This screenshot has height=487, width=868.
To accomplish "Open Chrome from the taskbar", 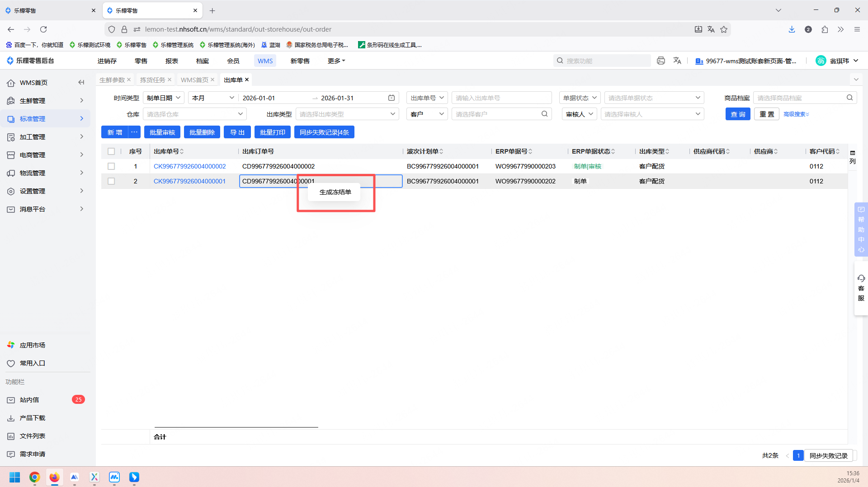I will 34,477.
